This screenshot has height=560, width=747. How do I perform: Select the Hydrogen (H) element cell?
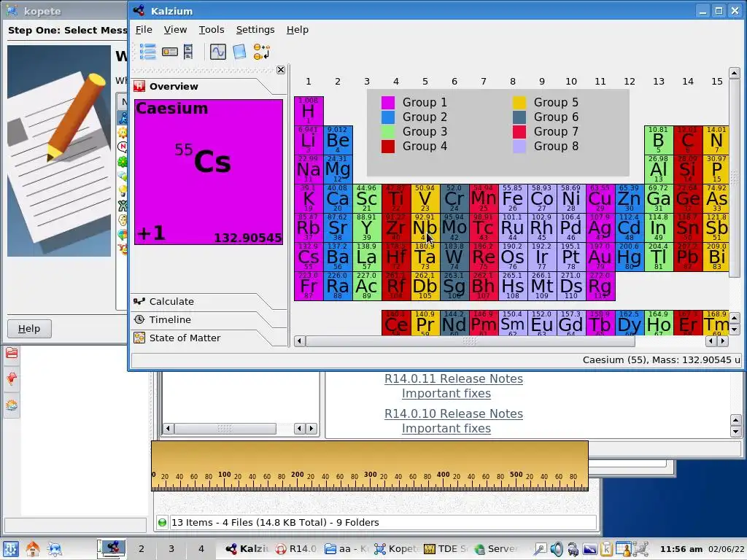pos(309,111)
